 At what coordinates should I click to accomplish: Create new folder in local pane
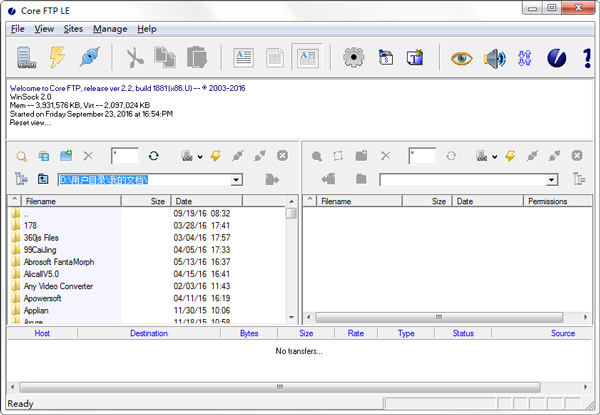66,156
